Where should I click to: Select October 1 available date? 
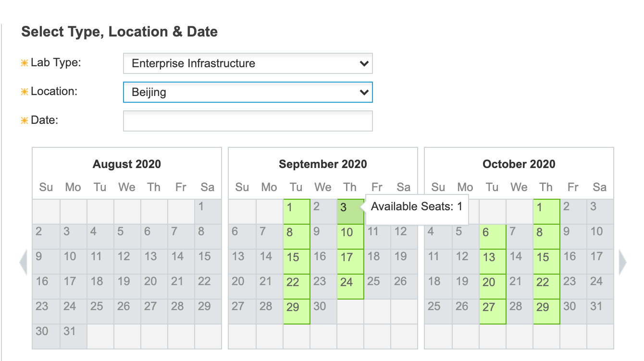546,212
